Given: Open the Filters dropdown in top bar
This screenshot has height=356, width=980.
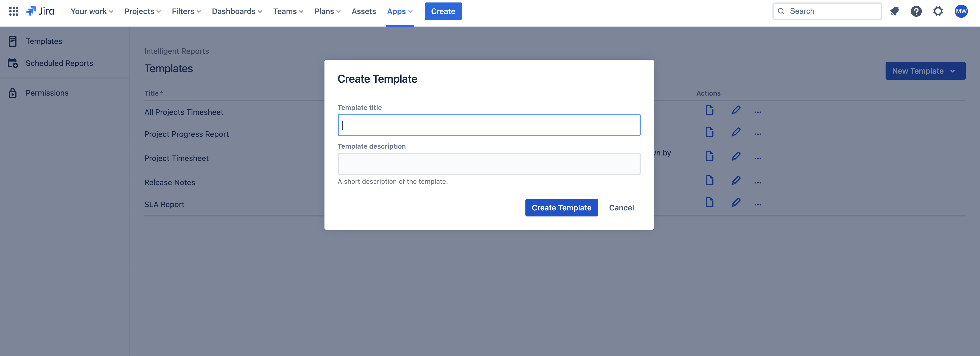Looking at the screenshot, I should [x=186, y=12].
